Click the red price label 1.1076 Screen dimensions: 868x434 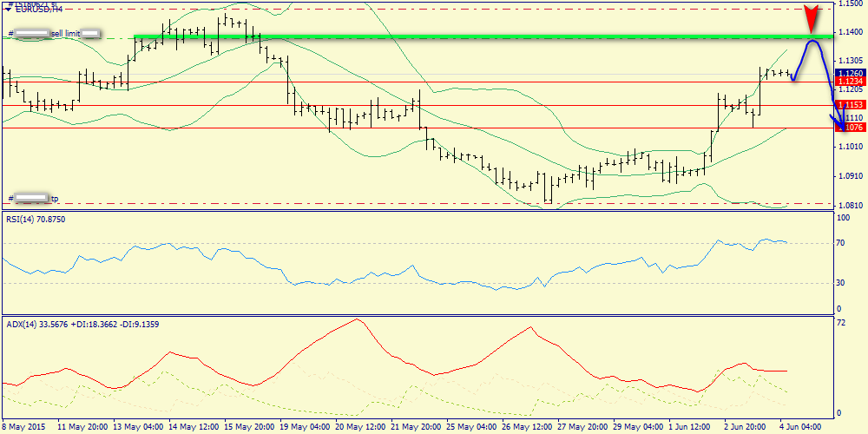851,128
